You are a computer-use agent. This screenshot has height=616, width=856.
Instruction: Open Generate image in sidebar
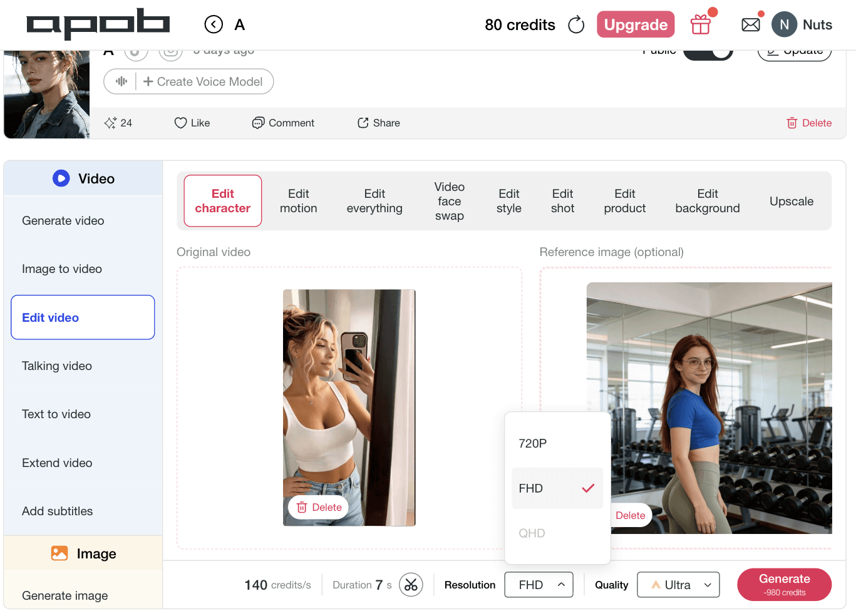83,595
